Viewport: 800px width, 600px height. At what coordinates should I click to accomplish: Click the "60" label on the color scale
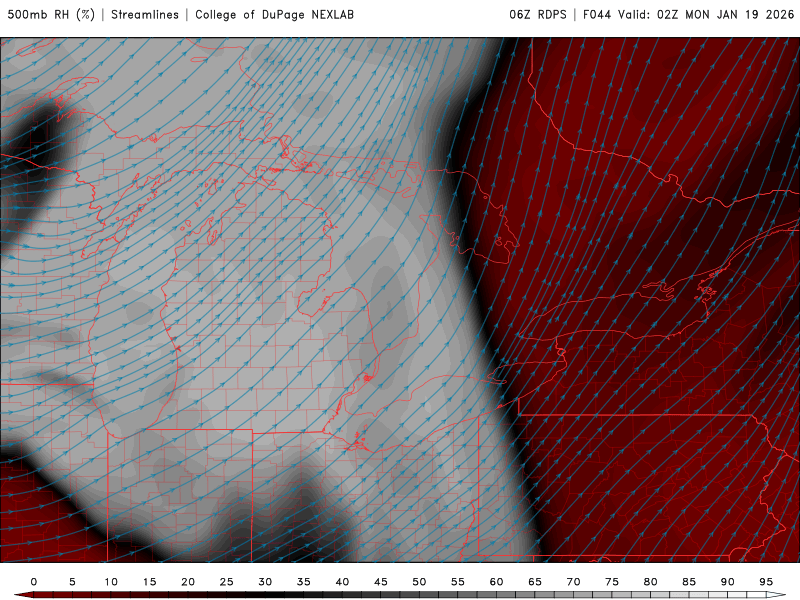click(x=496, y=582)
